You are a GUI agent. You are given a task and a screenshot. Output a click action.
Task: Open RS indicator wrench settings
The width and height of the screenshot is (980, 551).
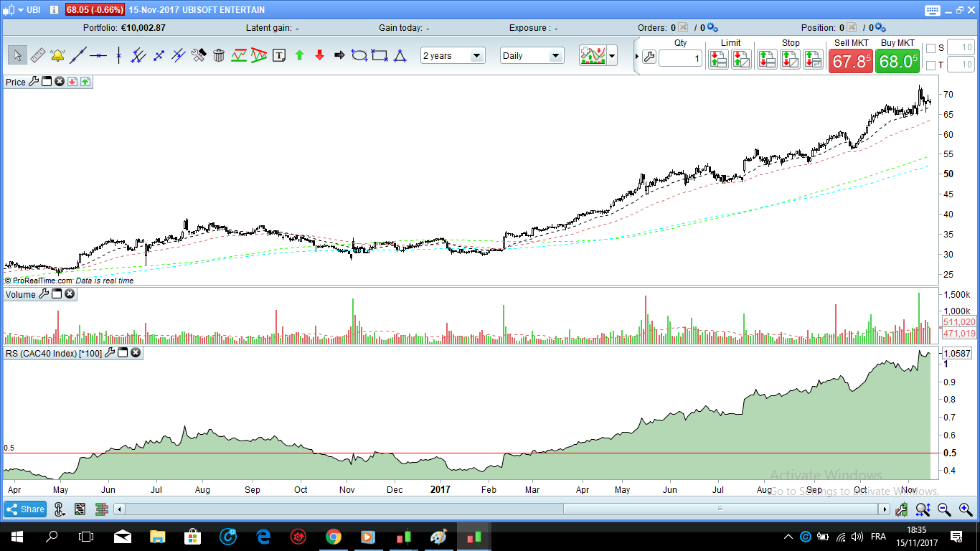(110, 353)
